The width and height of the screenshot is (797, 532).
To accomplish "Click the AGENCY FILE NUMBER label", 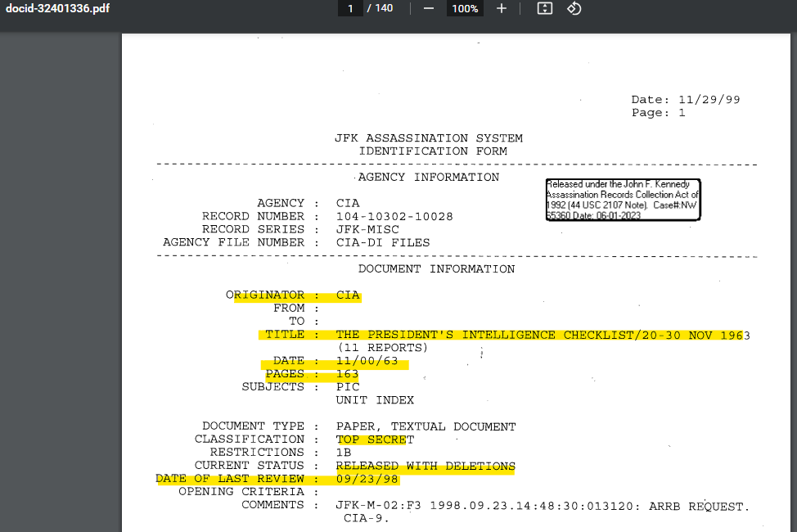I will (x=234, y=243).
